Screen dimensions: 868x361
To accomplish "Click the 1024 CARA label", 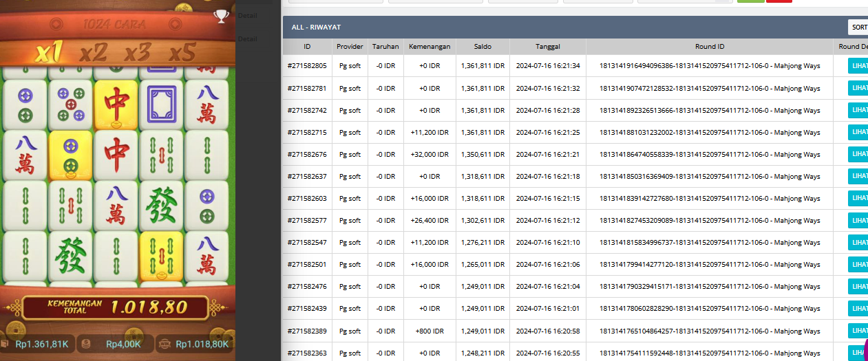I will coord(114,25).
